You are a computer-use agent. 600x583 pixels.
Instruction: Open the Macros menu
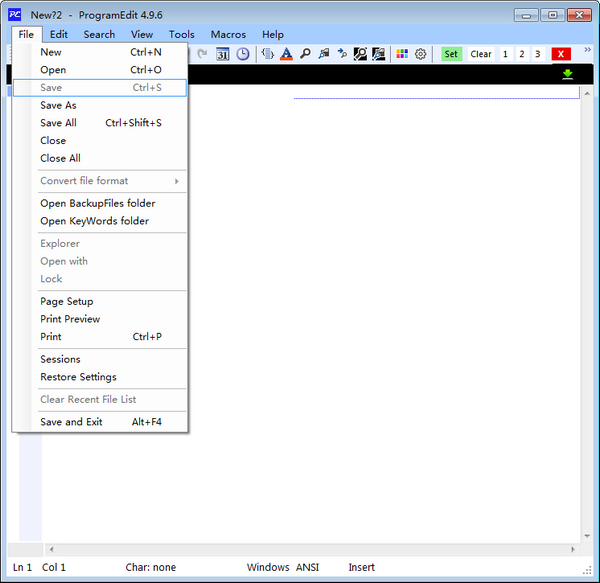(x=228, y=34)
